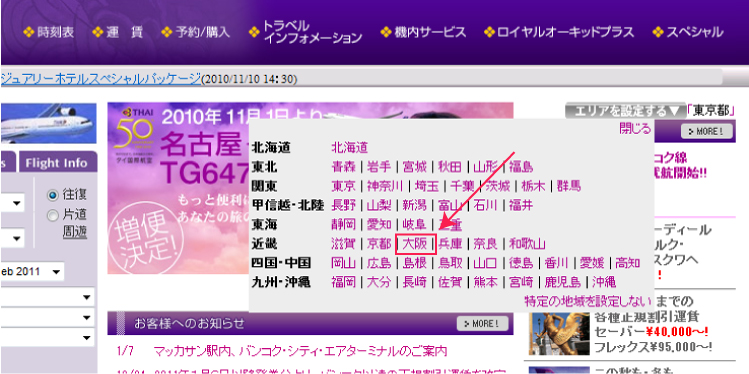Open the ホテルスペシャルパッケージ news ticker link
The height and width of the screenshot is (374, 749).
click(x=100, y=78)
